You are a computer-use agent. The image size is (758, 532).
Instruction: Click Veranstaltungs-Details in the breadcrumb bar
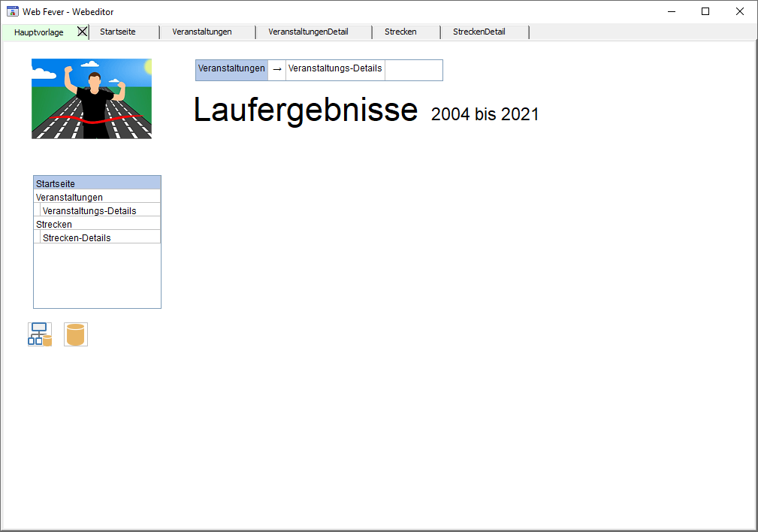pos(335,69)
